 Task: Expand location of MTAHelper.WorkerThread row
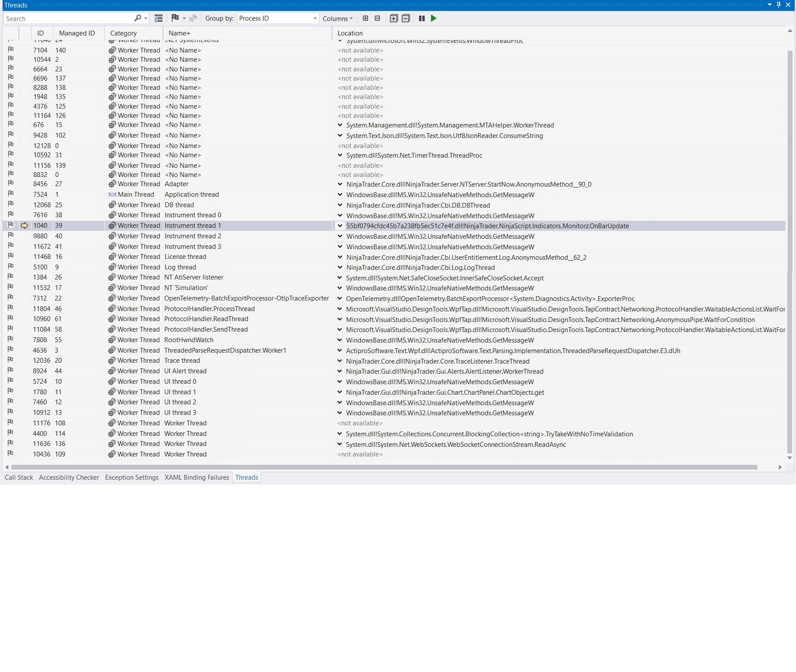340,125
